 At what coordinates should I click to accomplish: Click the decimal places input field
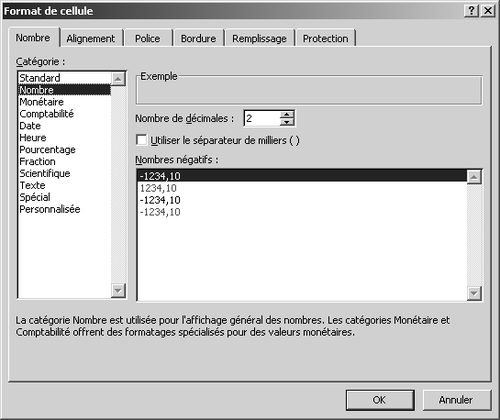pyautogui.click(x=262, y=118)
